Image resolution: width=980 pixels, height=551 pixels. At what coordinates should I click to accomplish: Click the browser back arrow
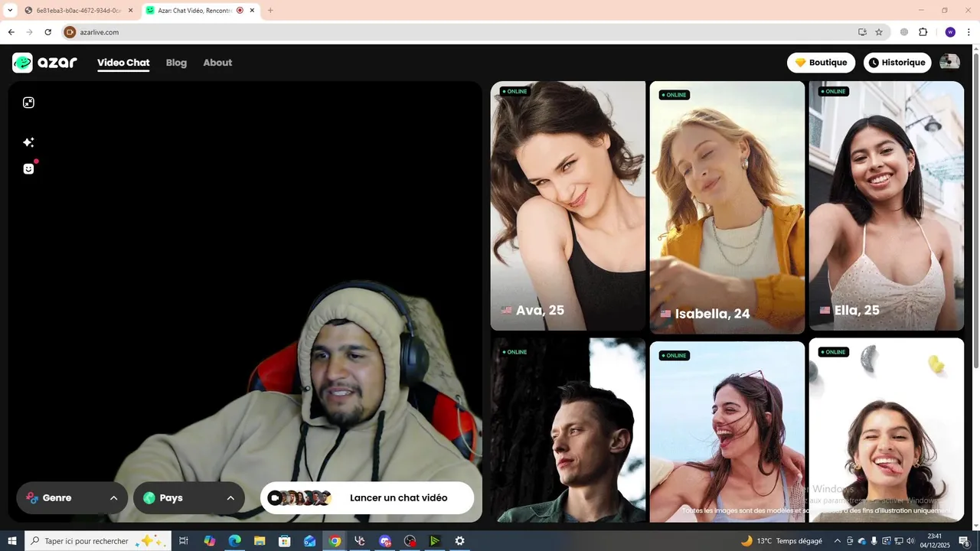point(11,32)
